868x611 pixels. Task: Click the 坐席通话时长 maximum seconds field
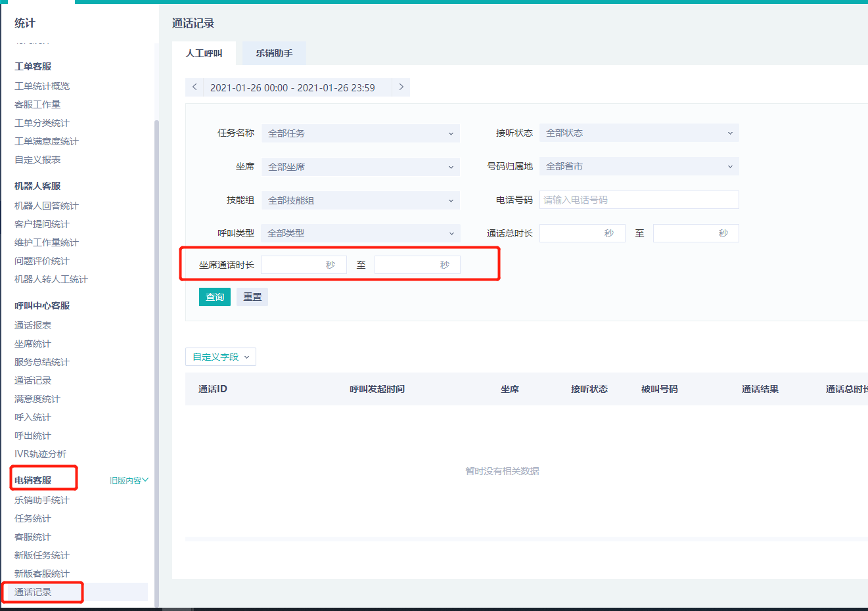417,265
